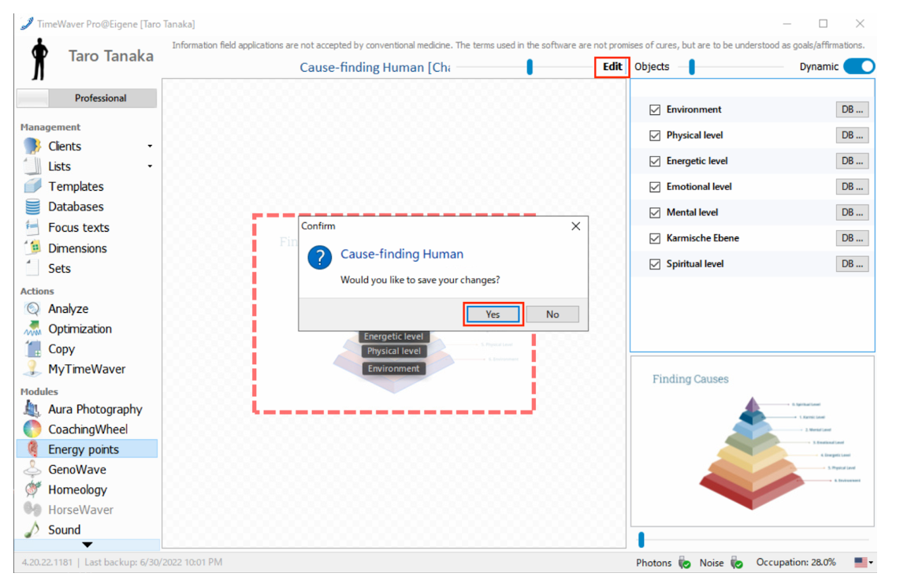The image size is (911, 588).
Task: Select the Optimization action
Action: (80, 329)
